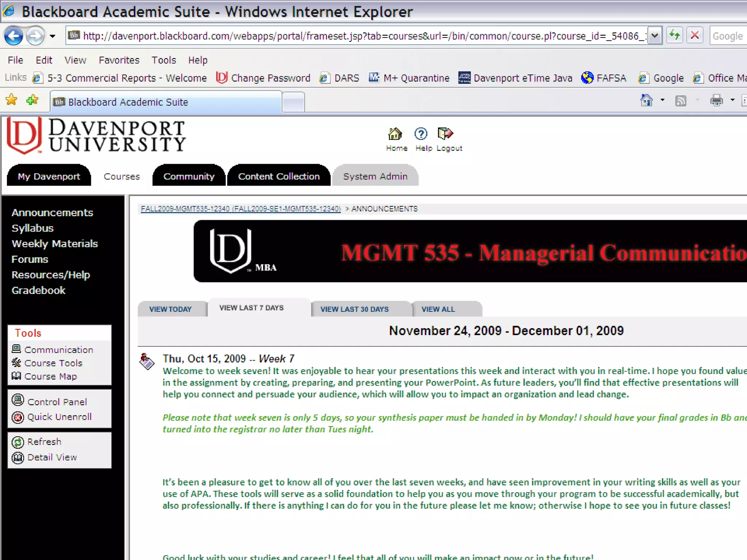Add to Favorites star-plus icon
Viewport: 747px width, 560px height.
(x=32, y=100)
